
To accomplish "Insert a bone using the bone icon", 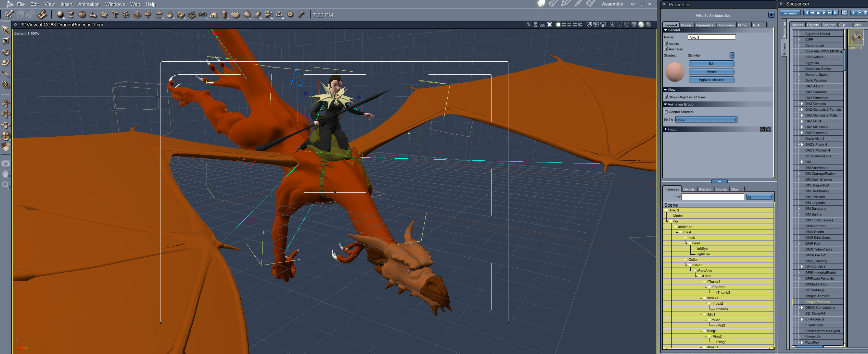I will coord(301,14).
